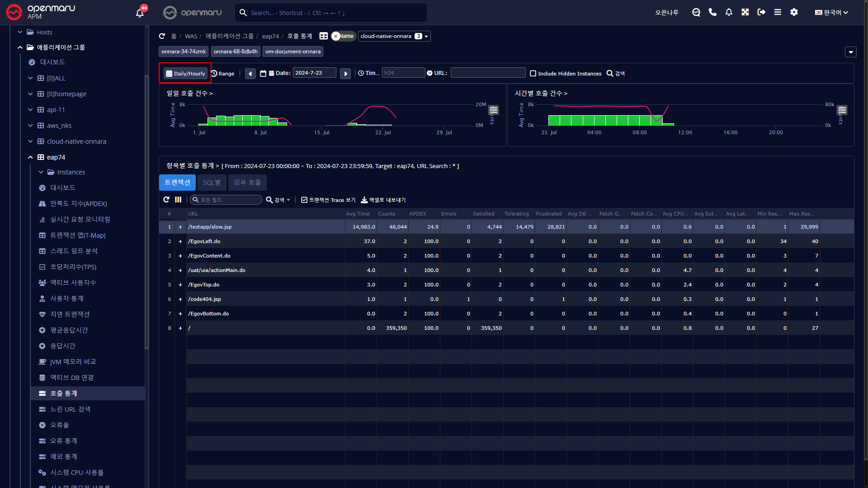Click 엑셀로 내보내기 export button
The width and height of the screenshot is (868, 488).
383,200
